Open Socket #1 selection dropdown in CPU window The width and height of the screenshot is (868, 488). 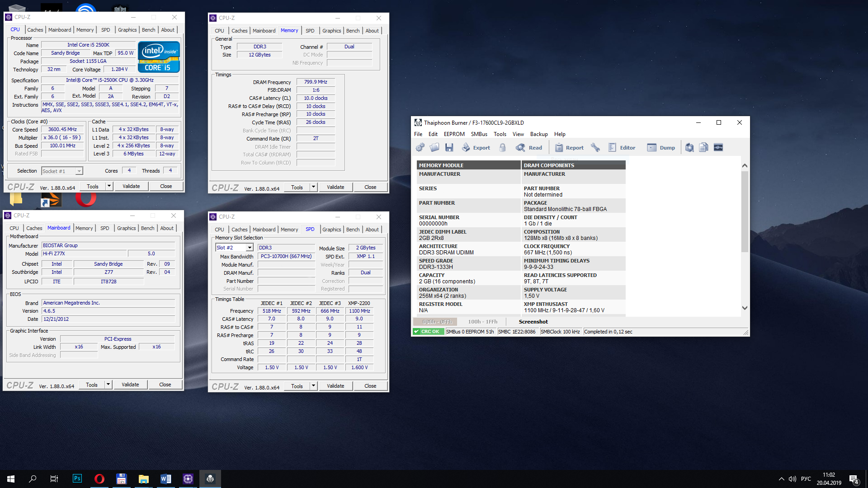point(79,171)
